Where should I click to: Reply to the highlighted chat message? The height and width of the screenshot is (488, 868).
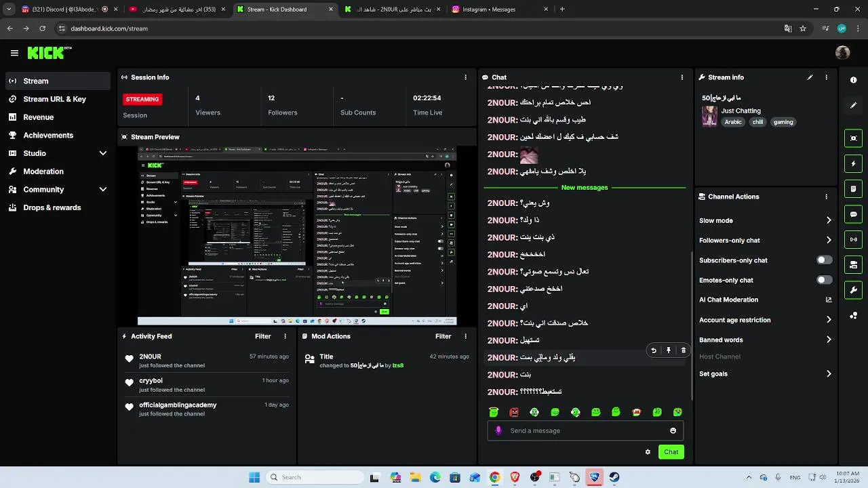tap(653, 350)
